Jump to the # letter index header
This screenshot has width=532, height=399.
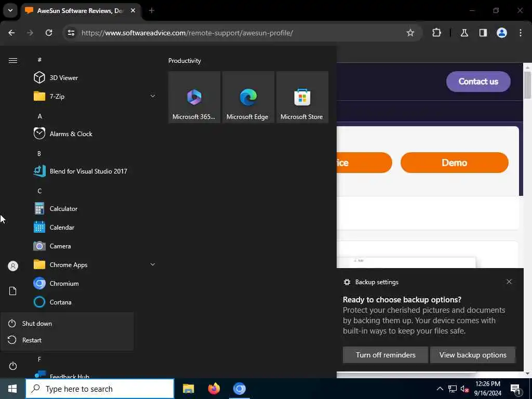click(39, 60)
